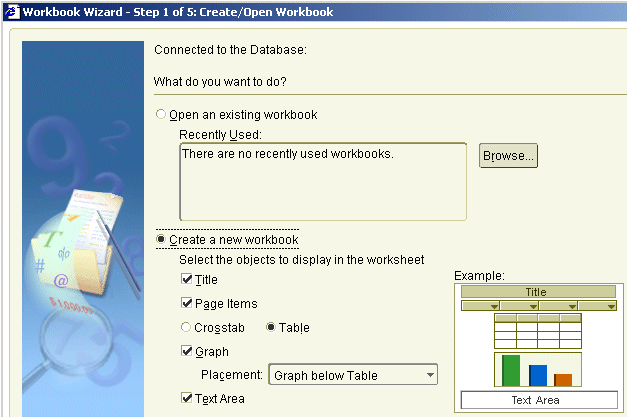Select Open an existing workbook option
The height and width of the screenshot is (417, 627).
pyautogui.click(x=161, y=114)
